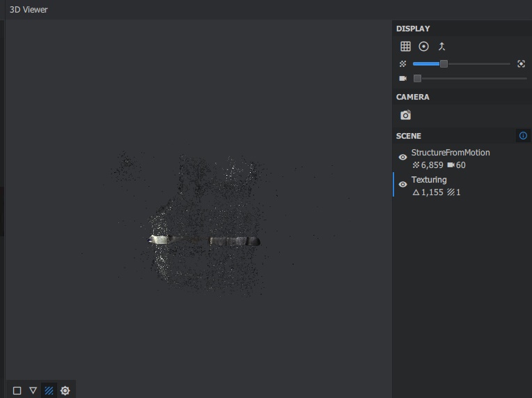Click the SCENE section header
Viewport: 532px width, 398px height.
[x=409, y=136]
